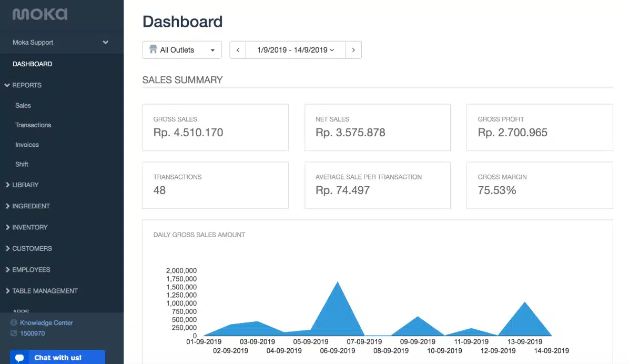Open the Sales report
Viewport: 629px width, 364px height.
(x=23, y=105)
